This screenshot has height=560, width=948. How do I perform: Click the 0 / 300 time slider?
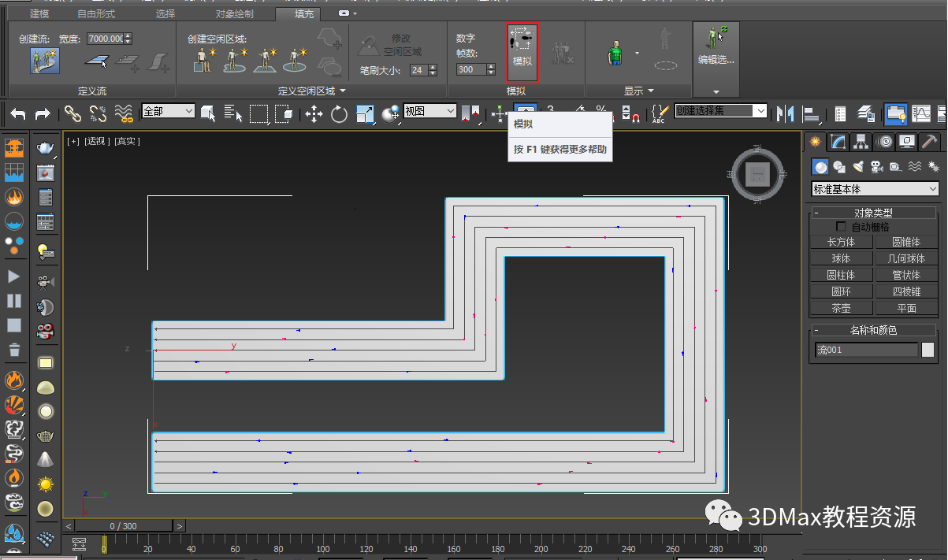(123, 526)
